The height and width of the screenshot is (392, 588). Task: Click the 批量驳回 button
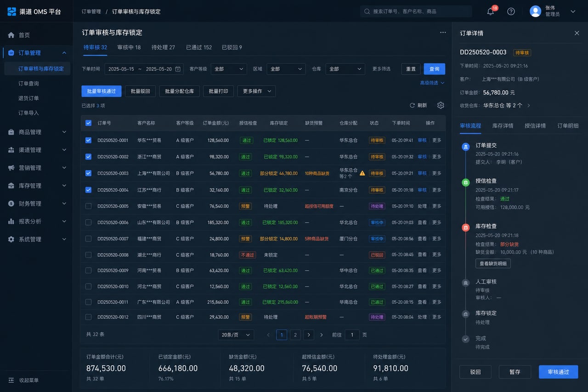(140, 91)
